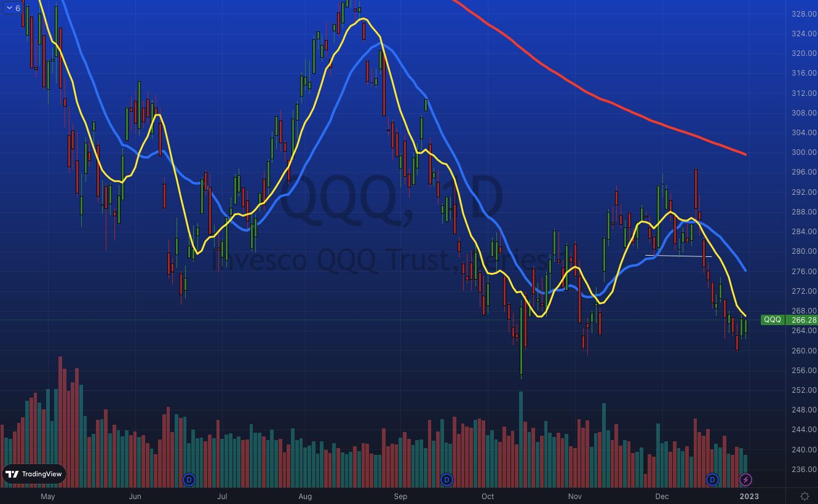Click the 300.00 price scale label

804,152
